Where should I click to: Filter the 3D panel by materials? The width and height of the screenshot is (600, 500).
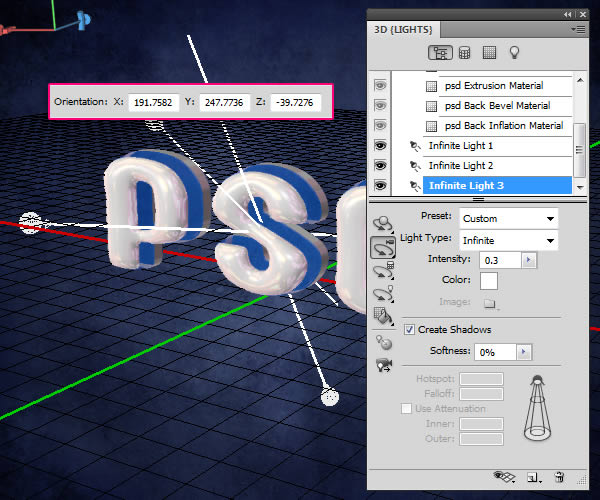pos(489,52)
